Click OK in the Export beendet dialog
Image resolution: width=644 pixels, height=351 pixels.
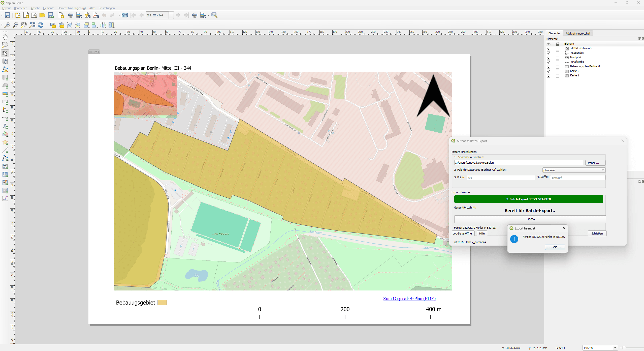pos(555,247)
